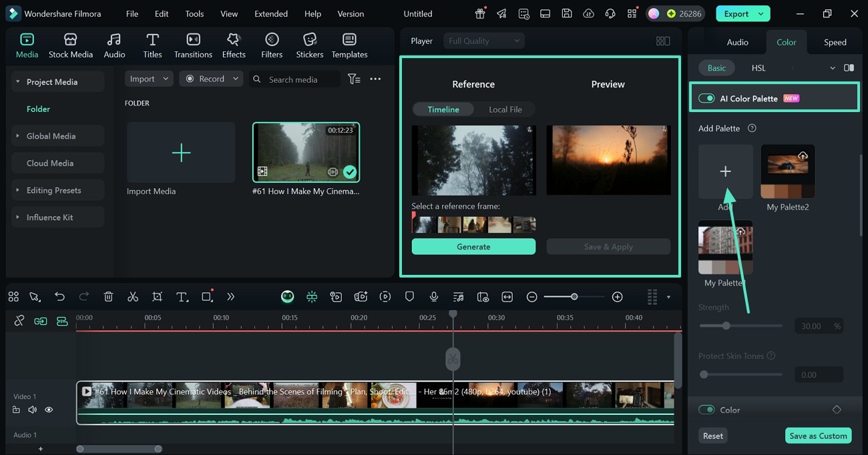
Task: Open the Full Quality player dropdown
Action: pyautogui.click(x=483, y=41)
